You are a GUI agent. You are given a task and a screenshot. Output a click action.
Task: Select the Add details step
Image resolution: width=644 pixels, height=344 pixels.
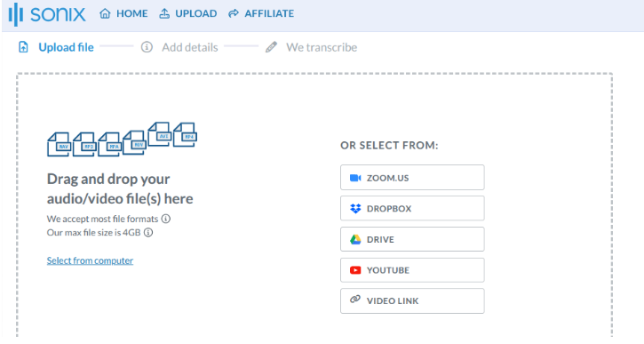(180, 47)
